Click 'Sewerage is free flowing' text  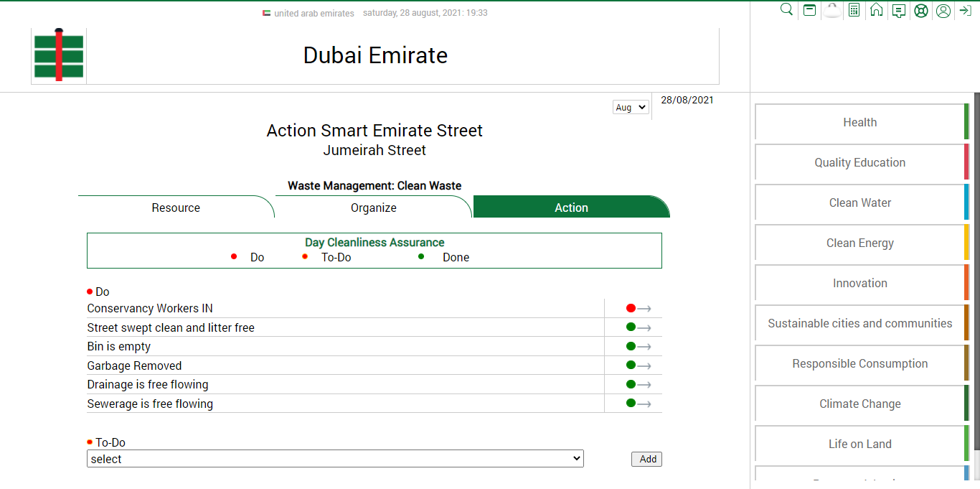click(x=150, y=404)
